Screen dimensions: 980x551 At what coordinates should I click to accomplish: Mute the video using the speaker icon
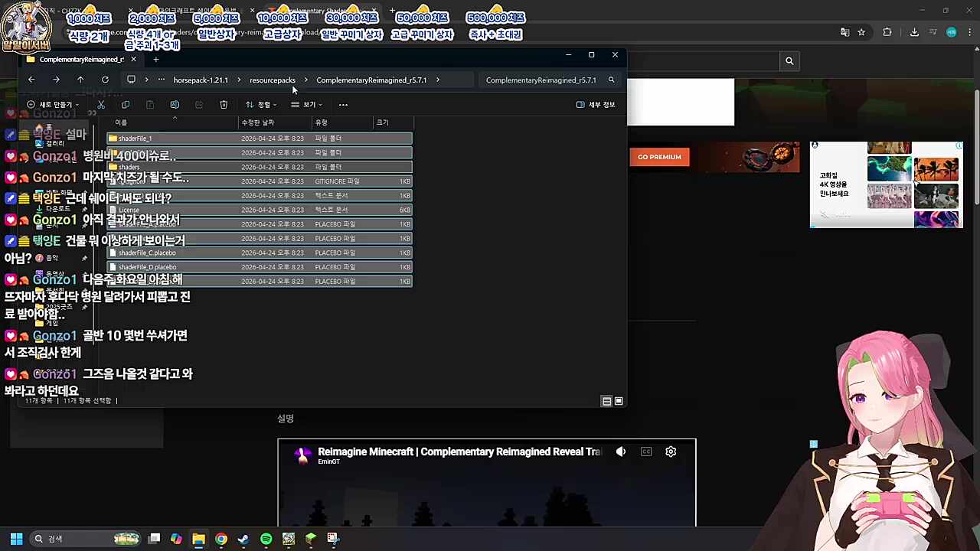621,452
